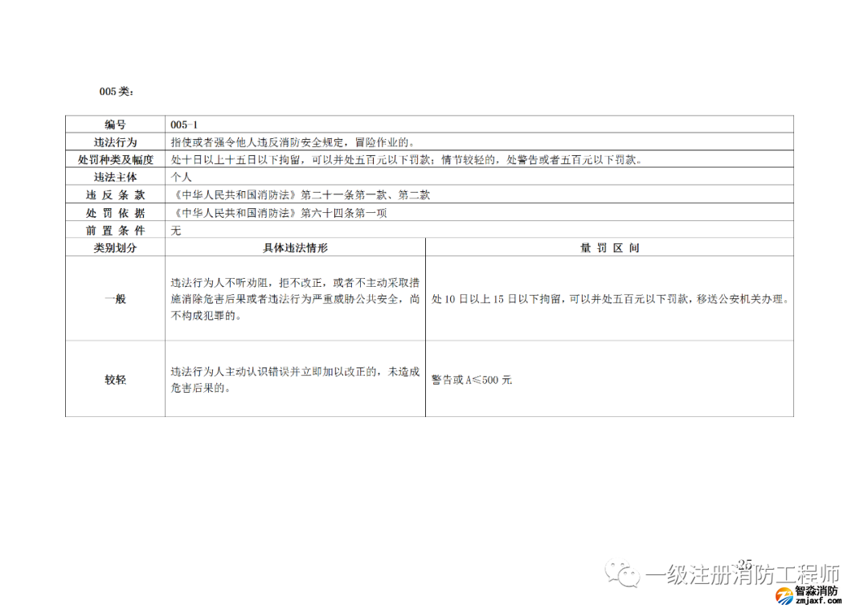
Task: Select the 编号 header cell
Action: pyautogui.click(x=115, y=125)
